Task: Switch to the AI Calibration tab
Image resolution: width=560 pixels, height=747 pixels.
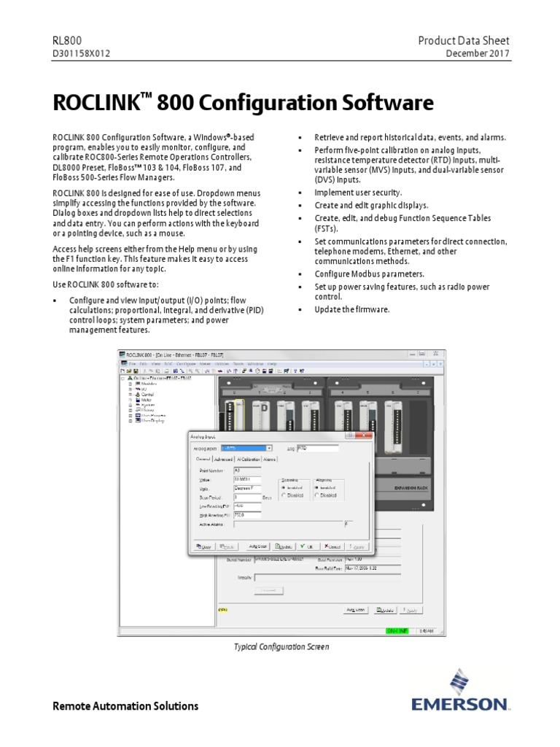Action: 249,460
